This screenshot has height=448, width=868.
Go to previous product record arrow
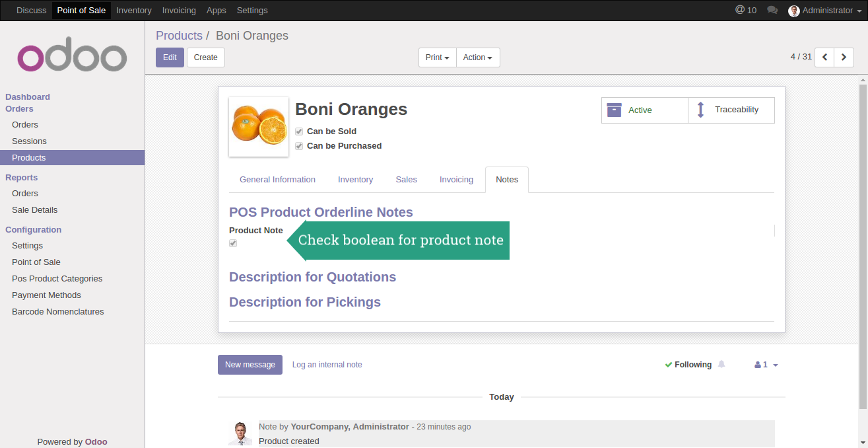coord(824,57)
